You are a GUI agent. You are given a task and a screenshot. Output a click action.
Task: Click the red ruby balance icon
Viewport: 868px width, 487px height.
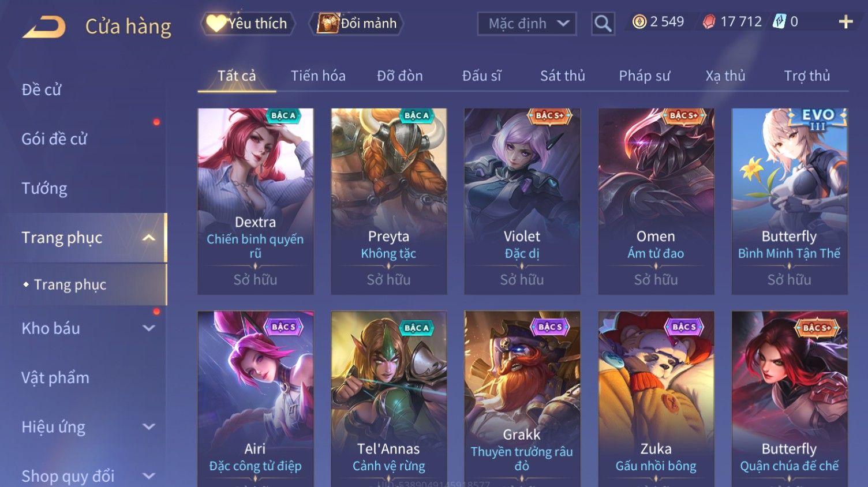(709, 22)
